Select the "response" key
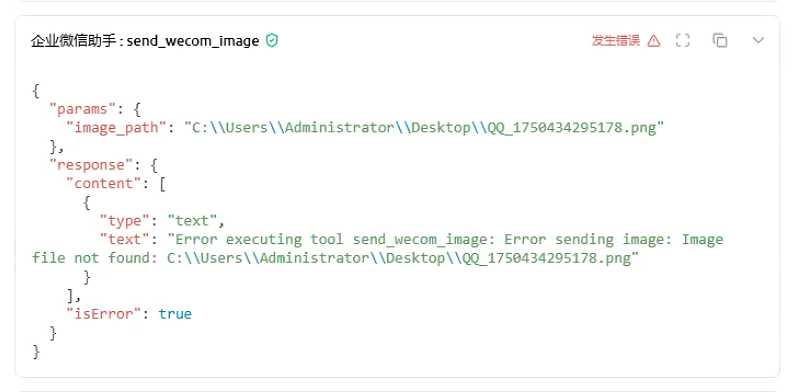The image size is (795, 392). (87, 165)
